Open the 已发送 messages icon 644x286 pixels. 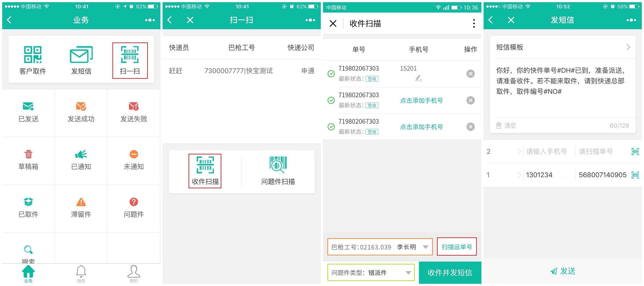click(28, 106)
